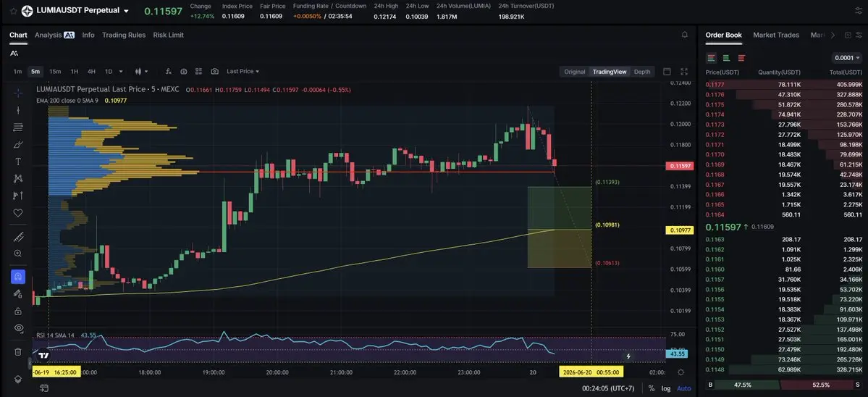This screenshot has height=397, width=868.
Task: Open the Last Price dropdown
Action: pos(243,72)
